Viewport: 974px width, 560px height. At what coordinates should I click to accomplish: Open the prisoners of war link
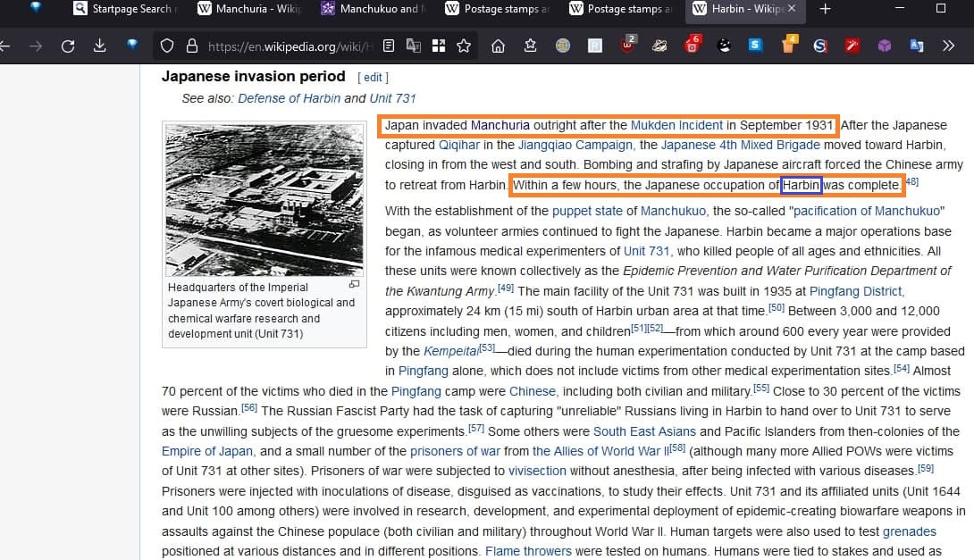click(455, 451)
